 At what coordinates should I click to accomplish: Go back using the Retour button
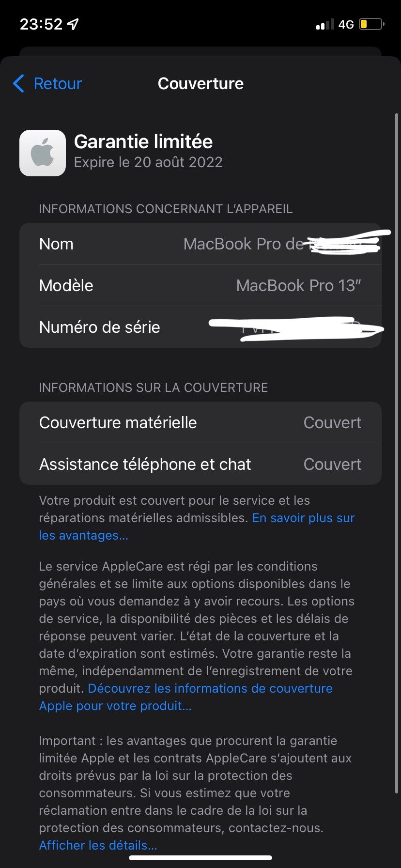point(58,84)
